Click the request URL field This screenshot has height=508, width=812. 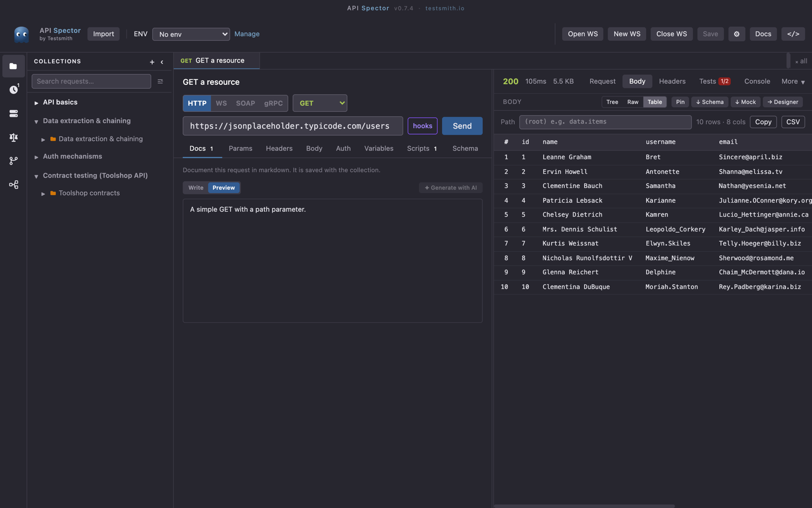(x=293, y=126)
